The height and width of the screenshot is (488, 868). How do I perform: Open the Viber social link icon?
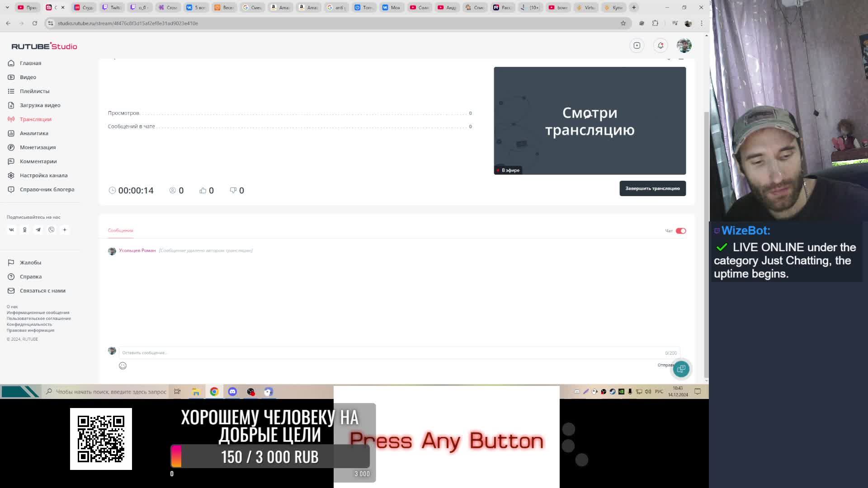pyautogui.click(x=52, y=230)
